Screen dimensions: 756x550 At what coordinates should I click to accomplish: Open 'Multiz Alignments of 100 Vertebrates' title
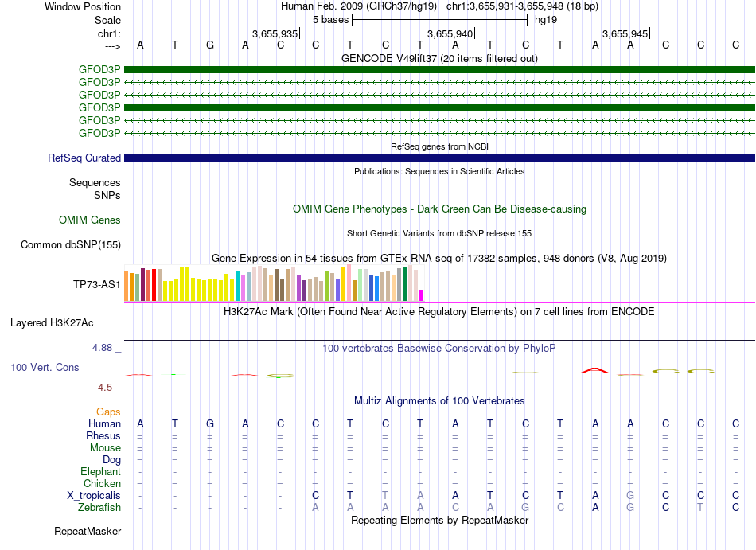coord(439,401)
